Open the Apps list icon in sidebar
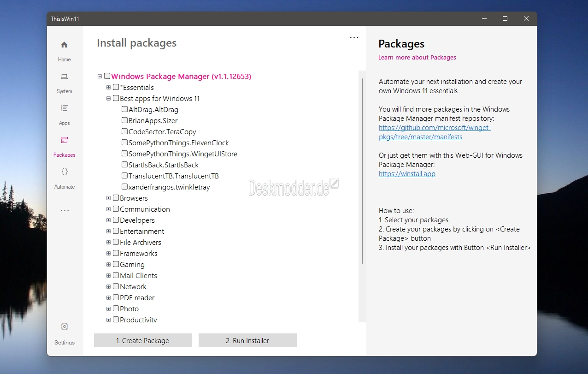The image size is (588, 374). click(x=65, y=108)
